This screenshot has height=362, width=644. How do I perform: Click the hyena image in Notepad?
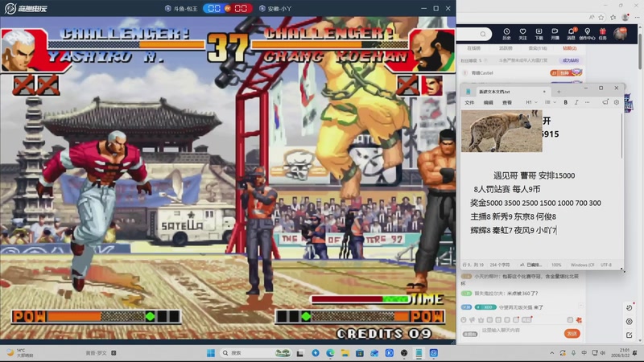click(502, 130)
